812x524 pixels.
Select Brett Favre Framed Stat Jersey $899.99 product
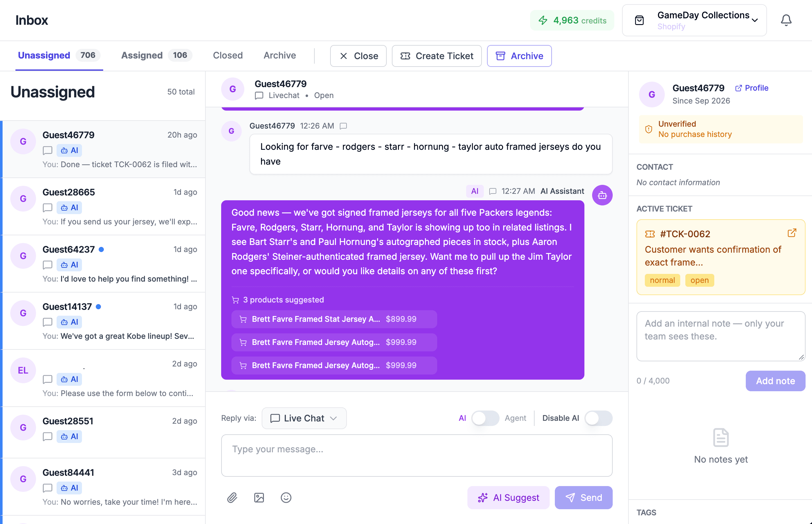coord(334,319)
